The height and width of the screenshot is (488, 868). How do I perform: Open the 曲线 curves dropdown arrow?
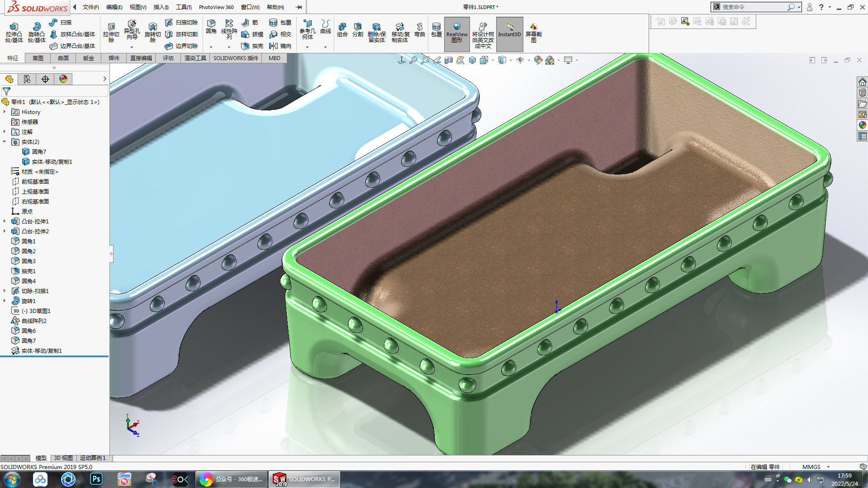pos(326,47)
